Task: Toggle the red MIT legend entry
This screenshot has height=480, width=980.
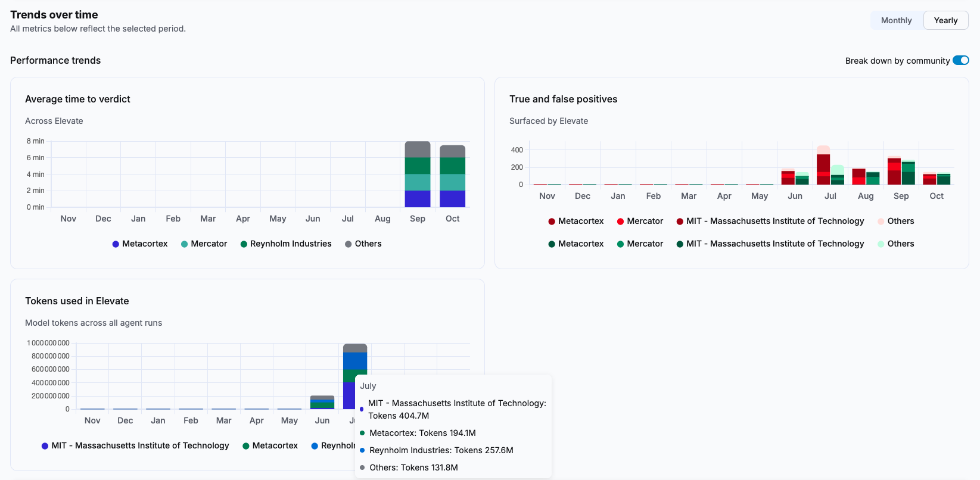Action: [770, 221]
